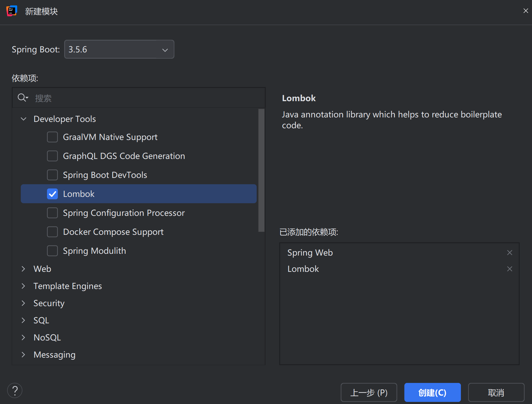Expand the Template Engines category

(x=23, y=286)
